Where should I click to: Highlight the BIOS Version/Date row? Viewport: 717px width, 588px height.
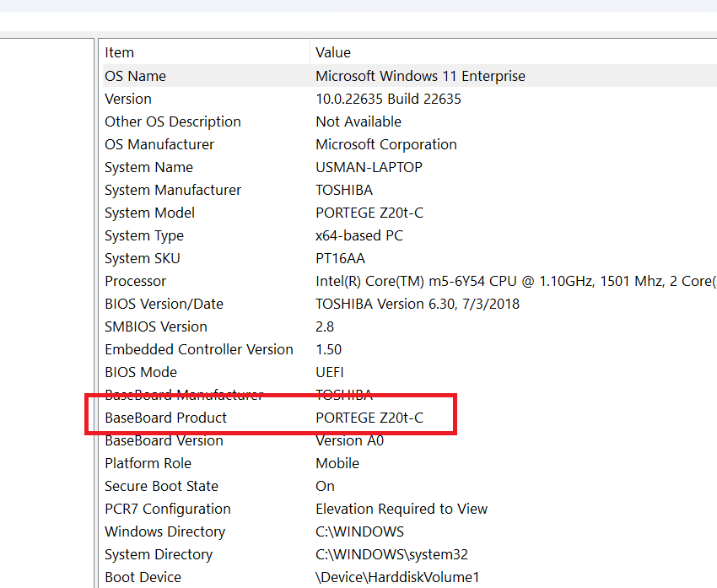164,304
